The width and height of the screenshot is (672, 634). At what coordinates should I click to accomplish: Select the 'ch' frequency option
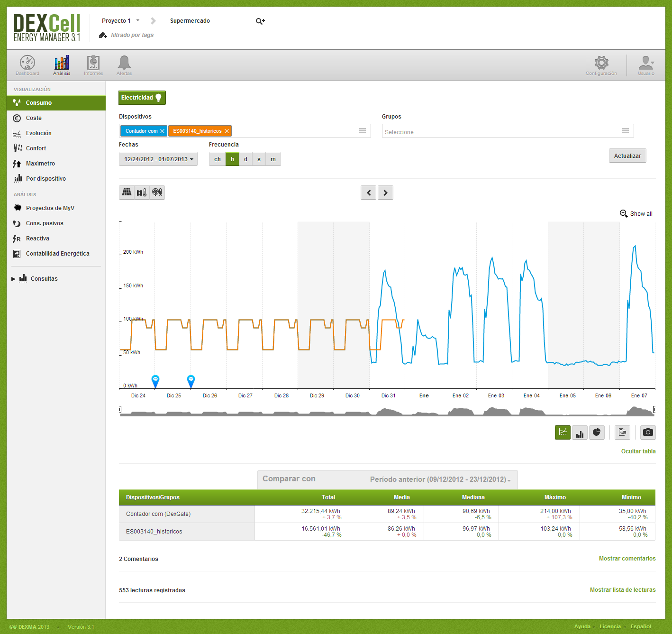[x=218, y=159]
